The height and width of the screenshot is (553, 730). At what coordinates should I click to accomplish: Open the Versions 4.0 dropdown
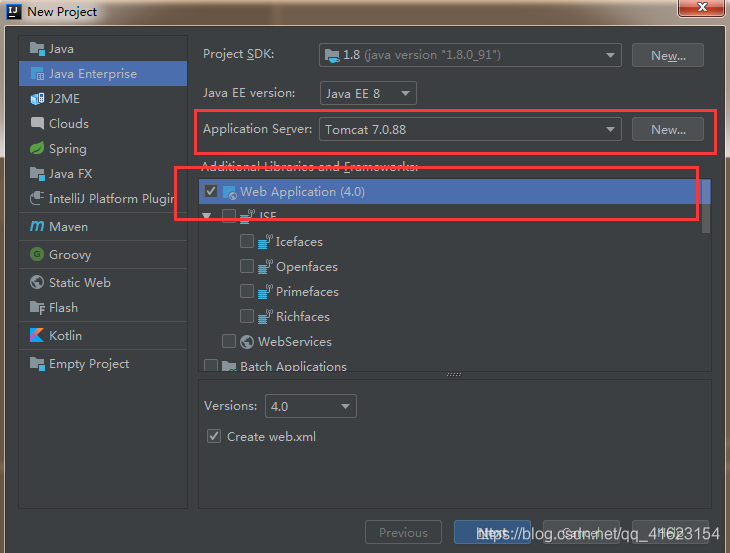tap(311, 406)
